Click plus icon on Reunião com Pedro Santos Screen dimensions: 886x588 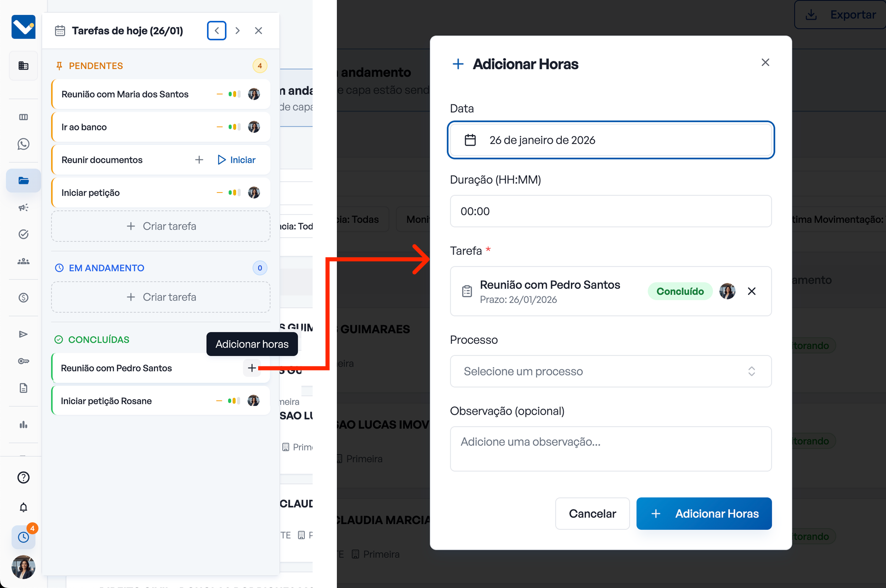click(251, 368)
